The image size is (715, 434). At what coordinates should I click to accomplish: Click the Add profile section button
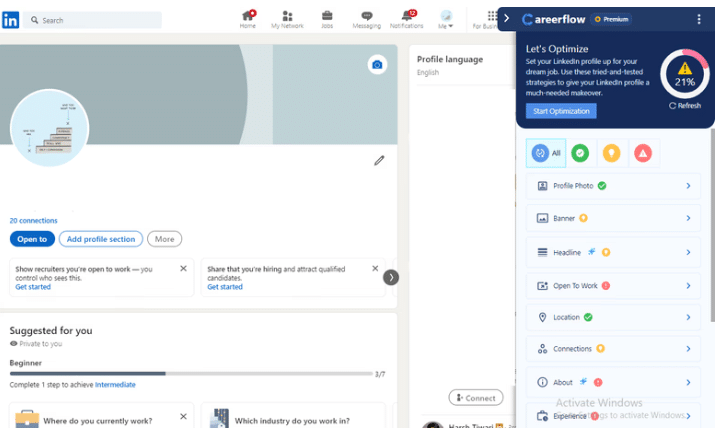click(x=101, y=239)
